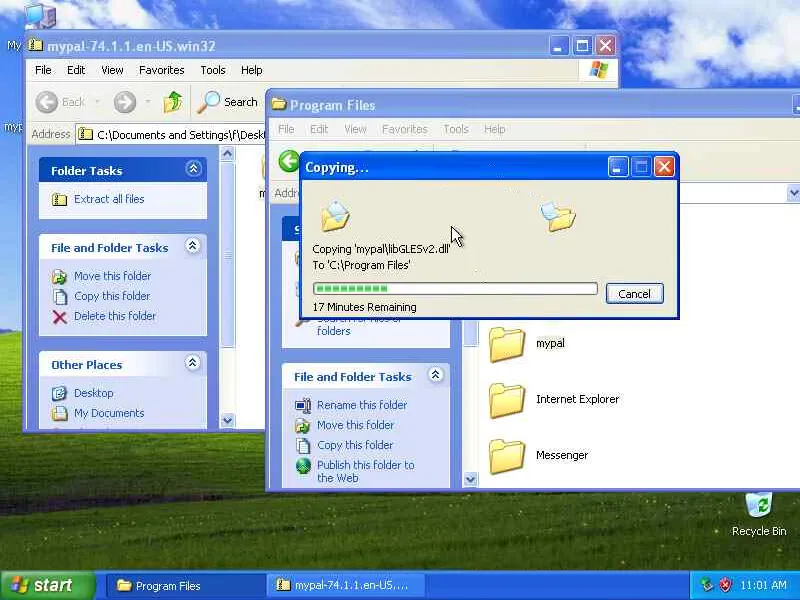Open Search in mypal zip window toolbar
The height and width of the screenshot is (600, 800).
point(228,102)
